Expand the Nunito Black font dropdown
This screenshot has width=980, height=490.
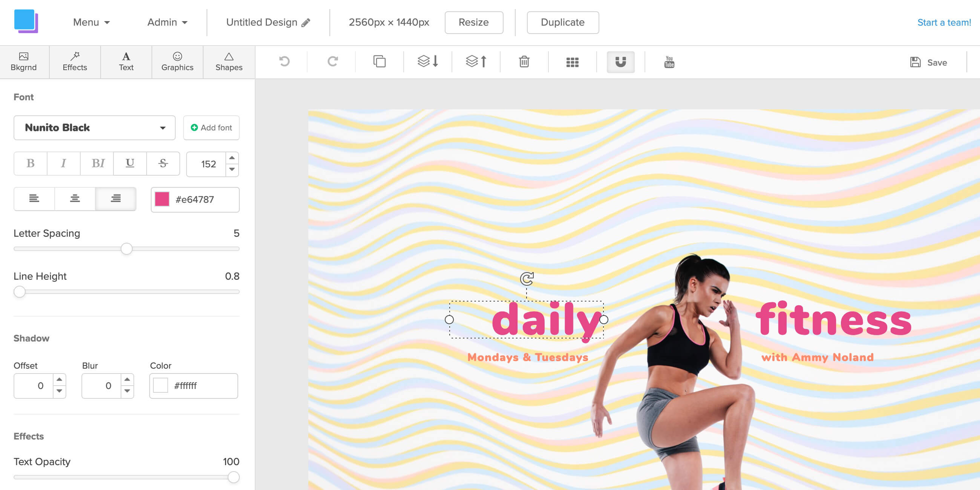tap(94, 128)
